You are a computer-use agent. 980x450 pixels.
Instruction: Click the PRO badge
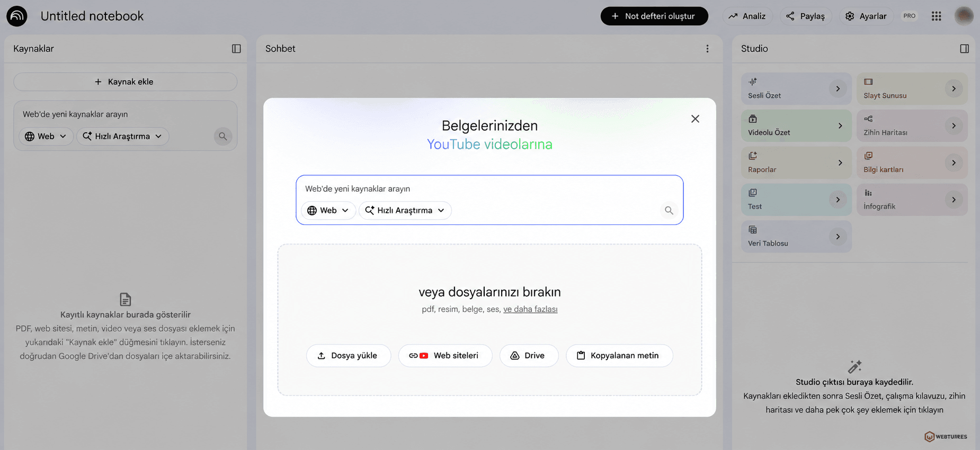(910, 16)
